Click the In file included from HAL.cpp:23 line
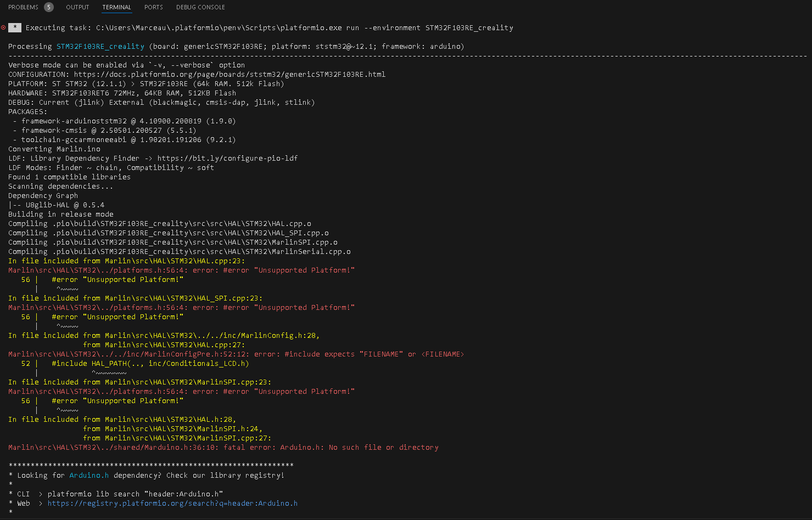The width and height of the screenshot is (812, 520). 127,261
